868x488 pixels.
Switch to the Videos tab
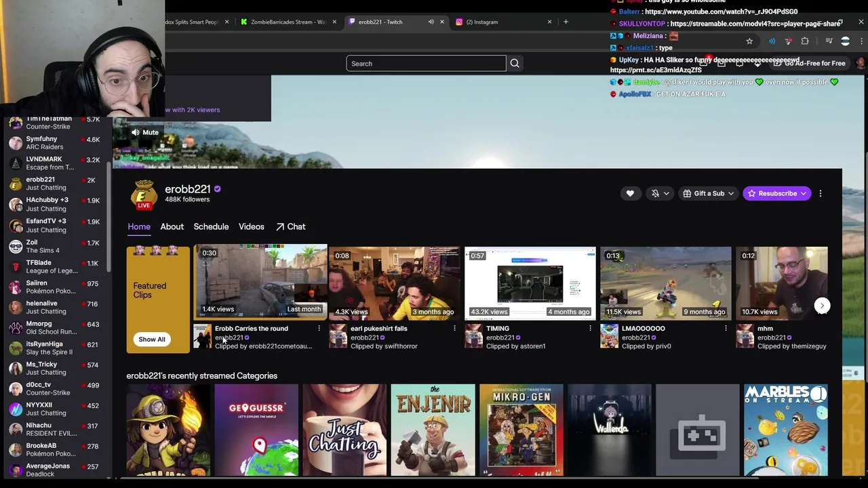click(252, 226)
